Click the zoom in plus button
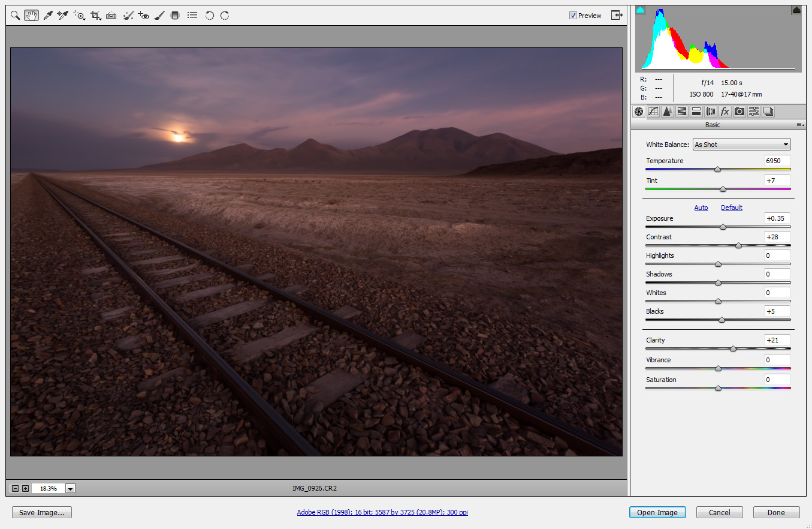 point(25,488)
